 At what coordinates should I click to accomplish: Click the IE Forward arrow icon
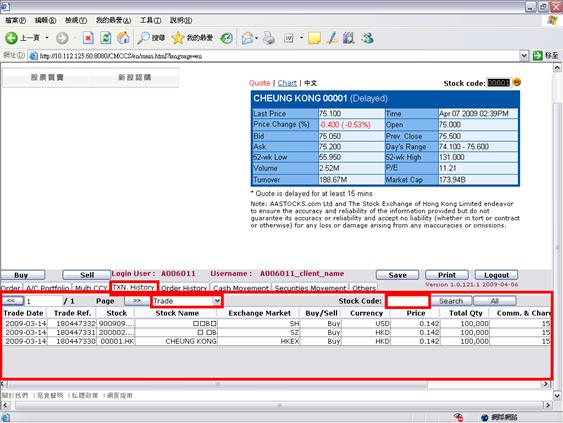tap(62, 38)
